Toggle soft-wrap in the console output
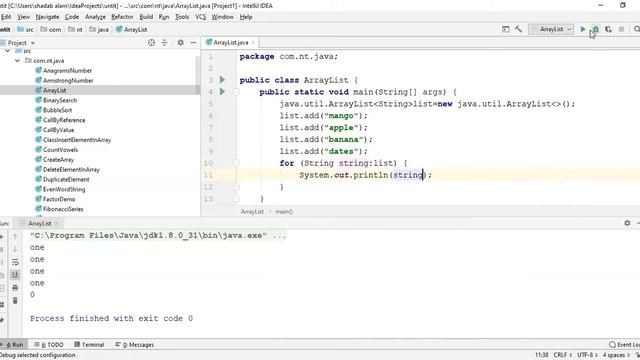Image resolution: width=640 pixels, height=360 pixels. 15,262
